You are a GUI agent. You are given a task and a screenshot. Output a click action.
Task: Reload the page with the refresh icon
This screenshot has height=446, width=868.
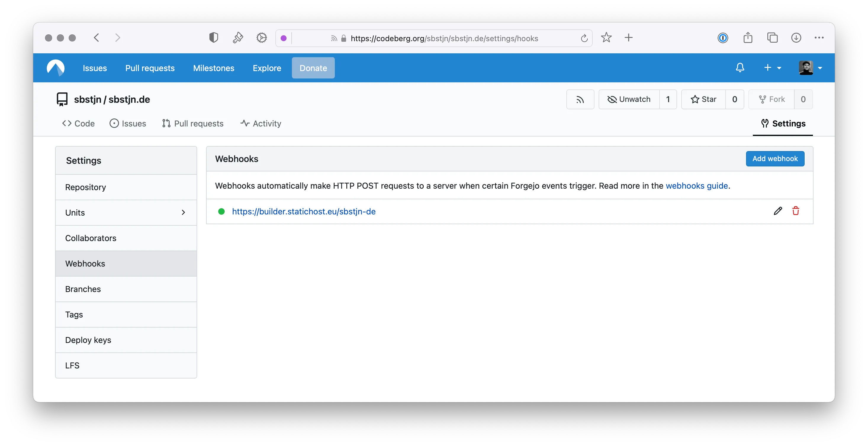pos(584,38)
